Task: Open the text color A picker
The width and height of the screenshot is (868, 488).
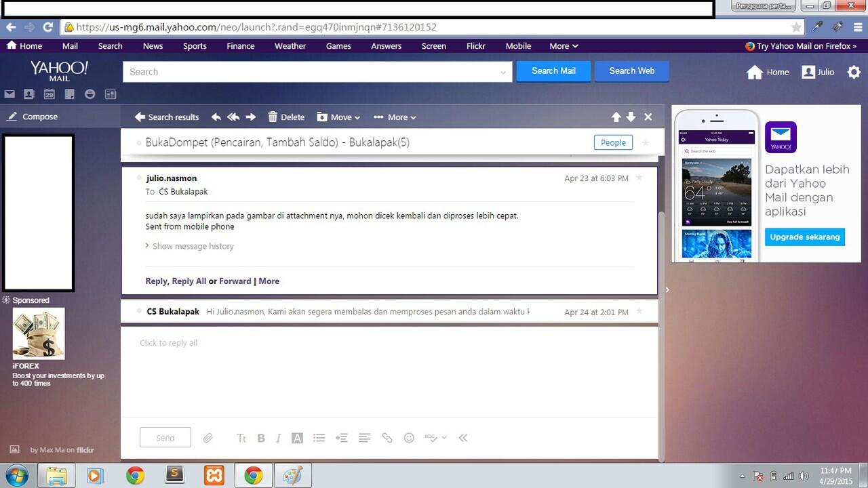Action: click(297, 438)
